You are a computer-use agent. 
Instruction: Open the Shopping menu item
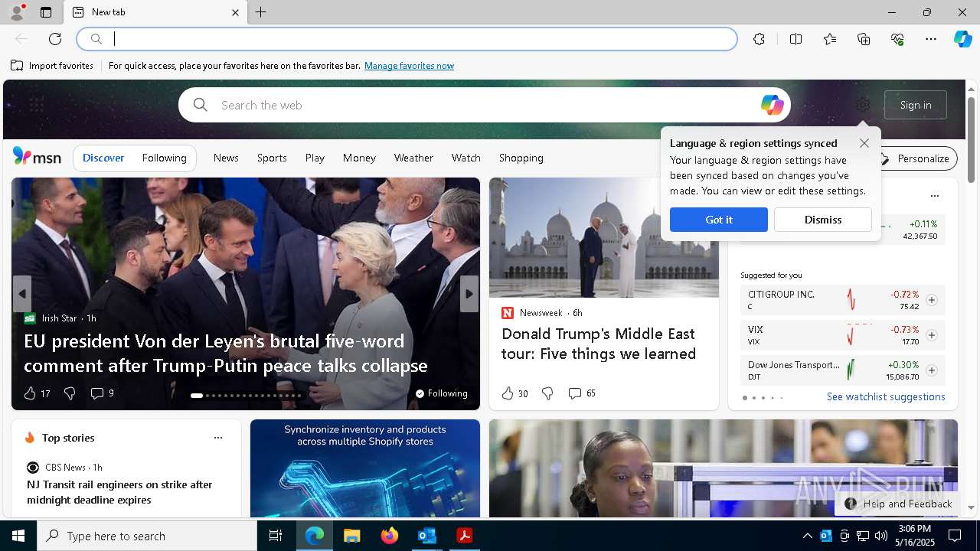click(x=521, y=158)
